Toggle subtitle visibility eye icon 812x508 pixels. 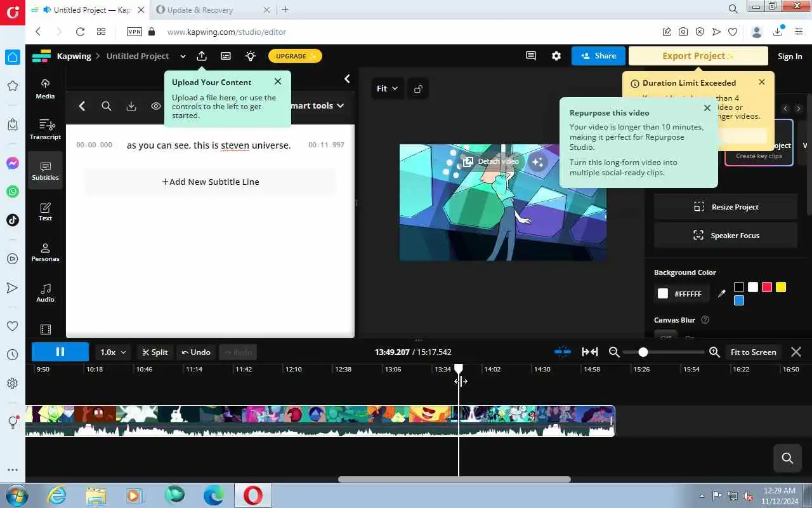click(x=156, y=106)
